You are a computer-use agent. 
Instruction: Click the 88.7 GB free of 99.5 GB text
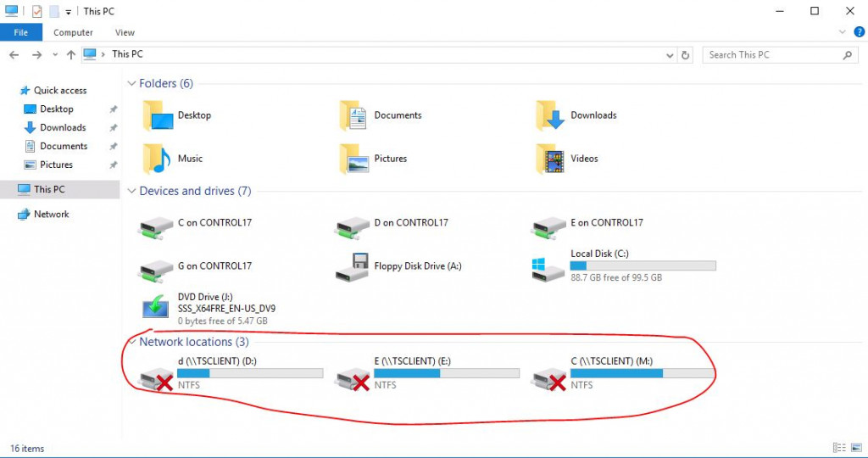[616, 277]
